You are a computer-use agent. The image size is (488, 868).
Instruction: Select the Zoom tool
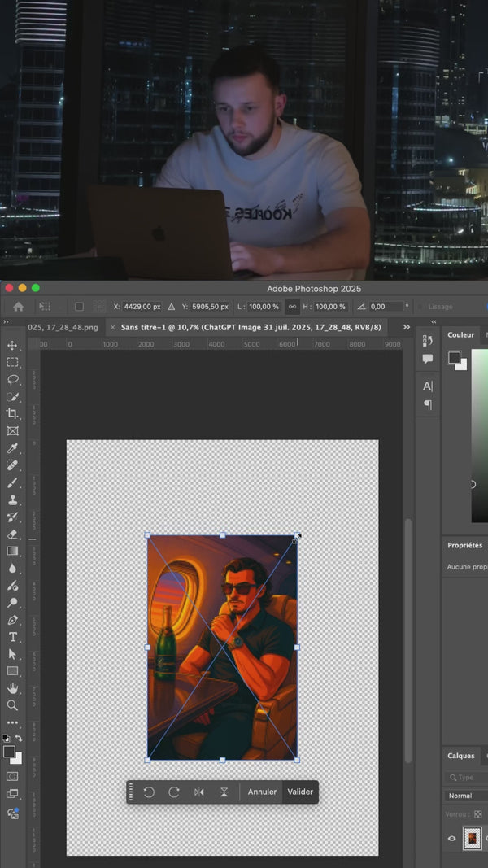(12, 705)
